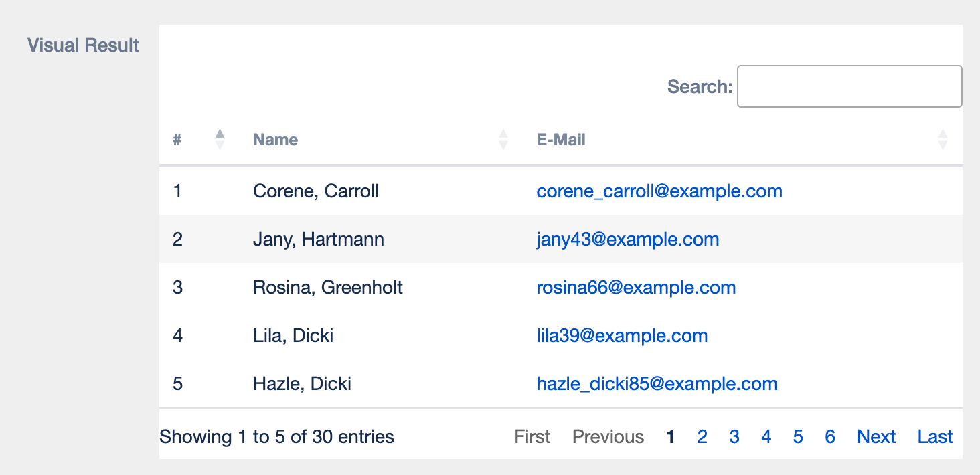980x475 pixels.
Task: Select the Jany, Hartmann table row
Action: [x=319, y=240]
